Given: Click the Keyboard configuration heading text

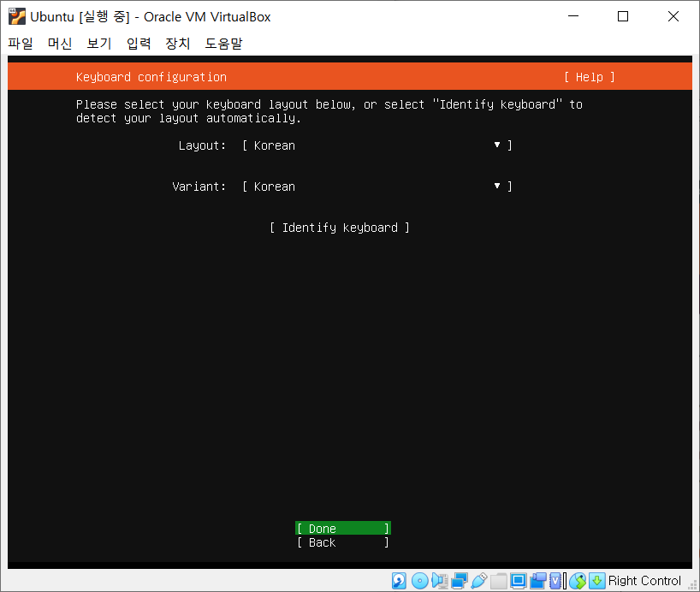Looking at the screenshot, I should point(151,77).
